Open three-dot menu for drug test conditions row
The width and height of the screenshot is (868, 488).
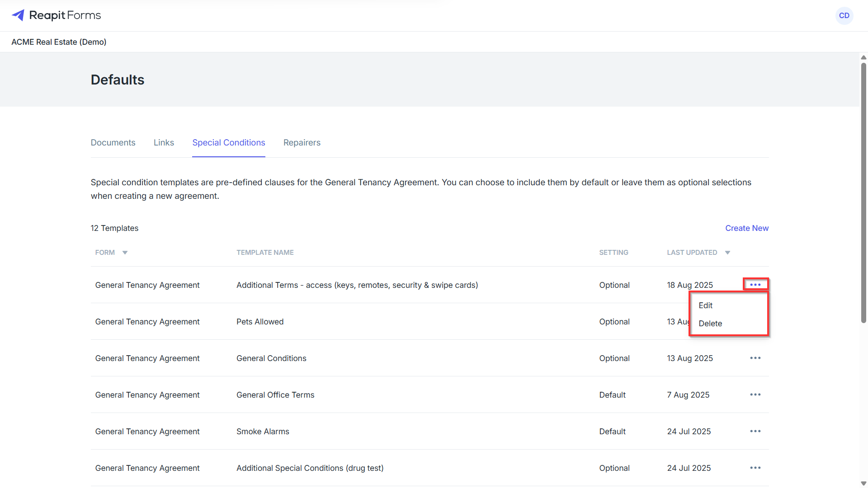coord(755,468)
